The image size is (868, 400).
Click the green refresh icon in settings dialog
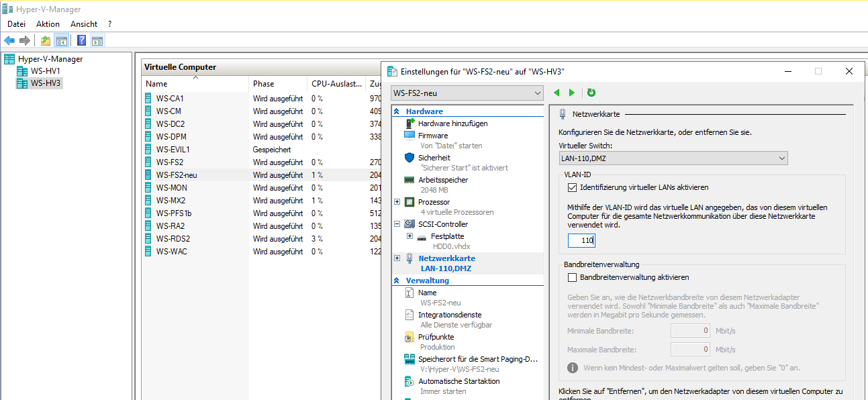591,93
